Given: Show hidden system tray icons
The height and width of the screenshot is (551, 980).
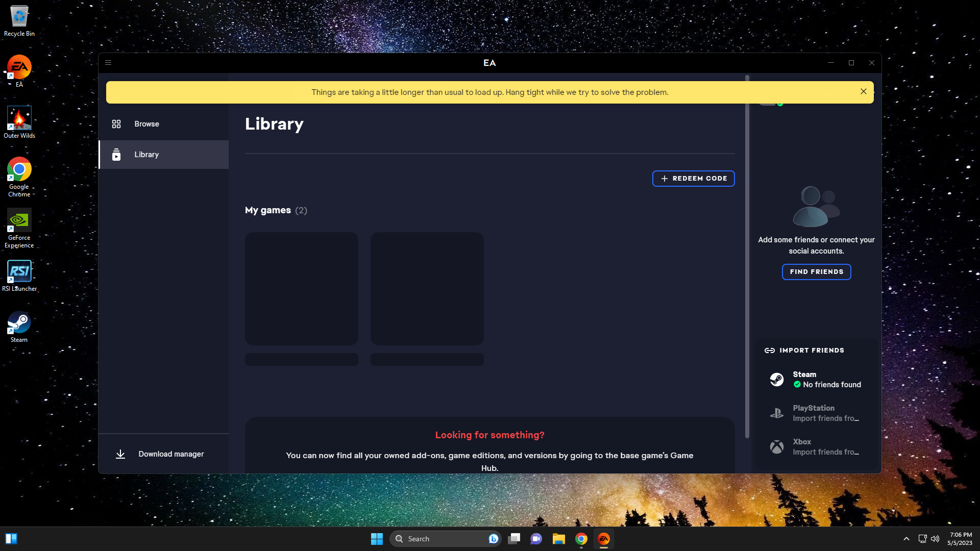Looking at the screenshot, I should pos(906,539).
